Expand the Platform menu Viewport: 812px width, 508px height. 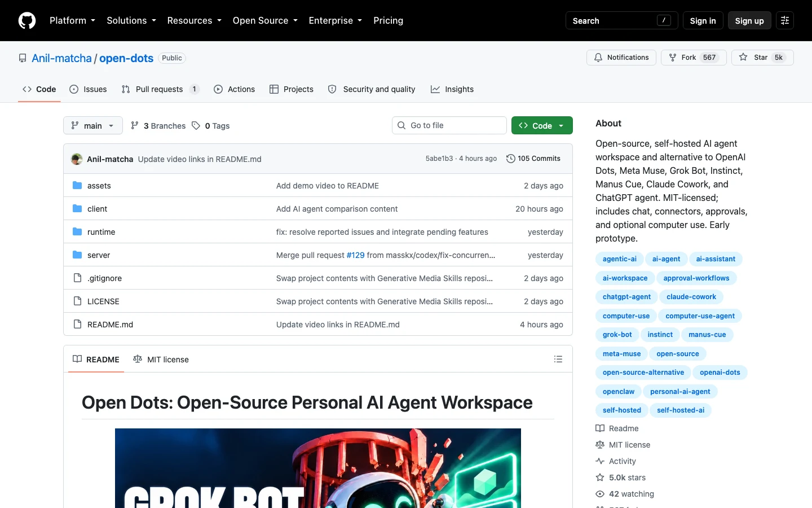tap(73, 20)
